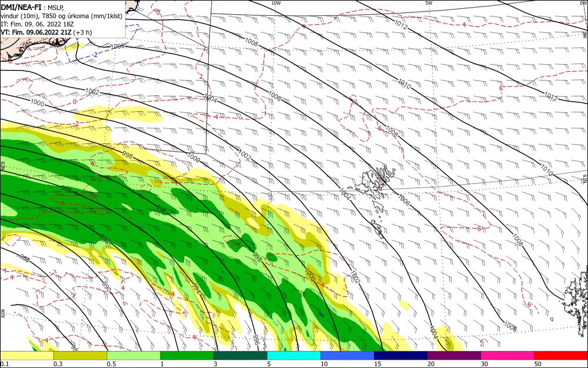Pick the purple 20–30 legend swatch
This screenshot has width=588, height=368.
(x=454, y=356)
